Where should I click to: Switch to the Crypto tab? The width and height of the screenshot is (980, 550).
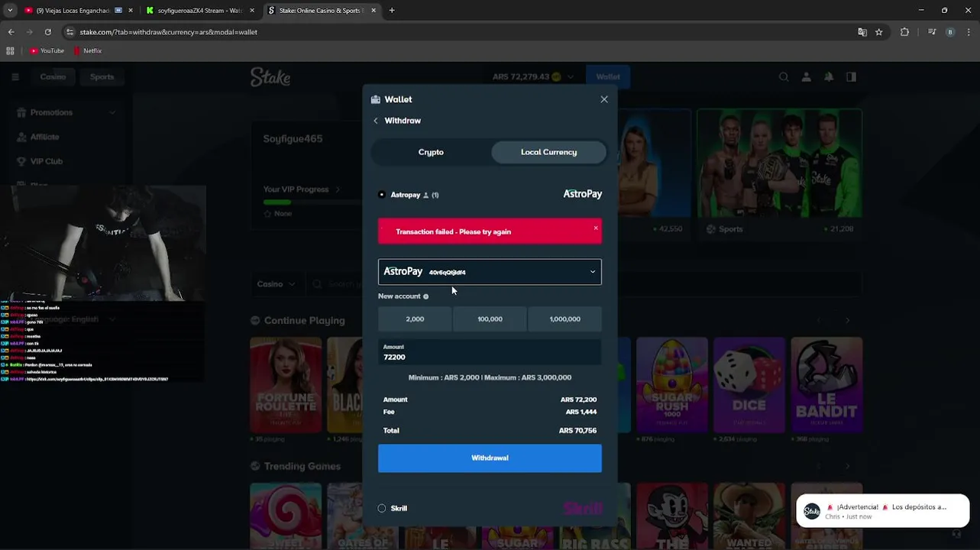click(x=431, y=152)
